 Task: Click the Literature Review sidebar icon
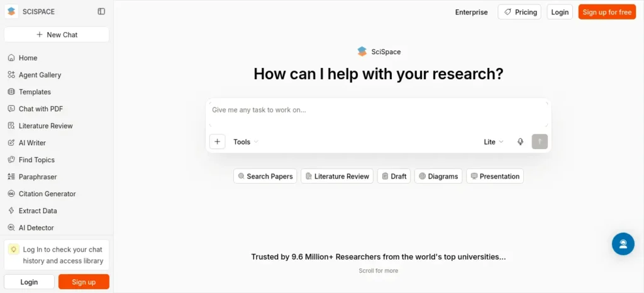click(11, 126)
